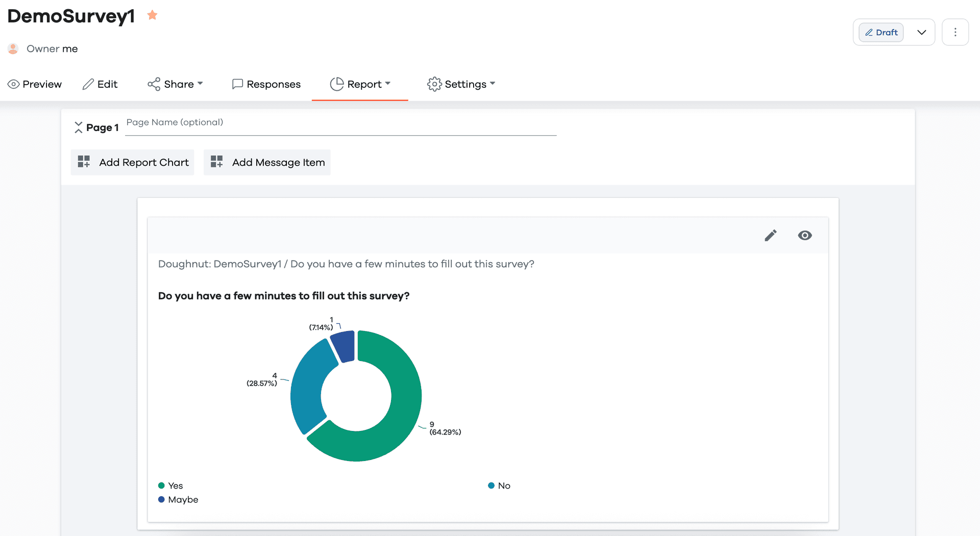Screen dimensions: 980x536
Task: Click the Report pie-chart icon
Action: coord(337,84)
